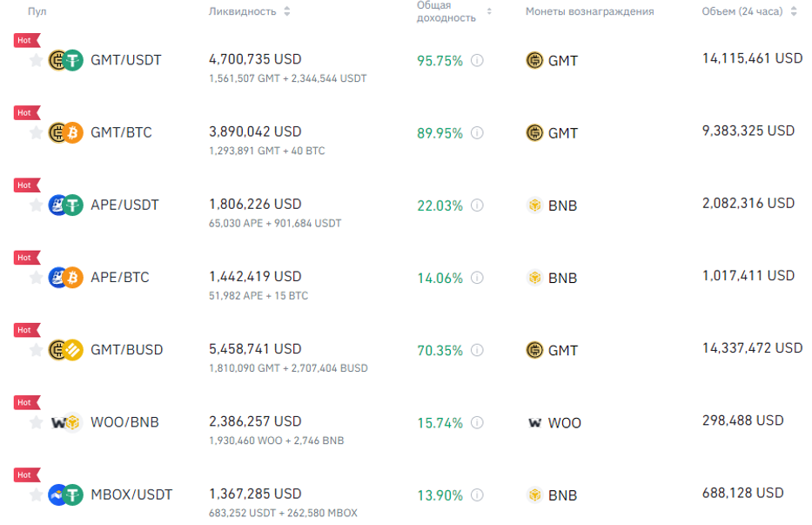The image size is (812, 525).
Task: Click the GMT/USDT pair coin icons
Action: (65, 60)
